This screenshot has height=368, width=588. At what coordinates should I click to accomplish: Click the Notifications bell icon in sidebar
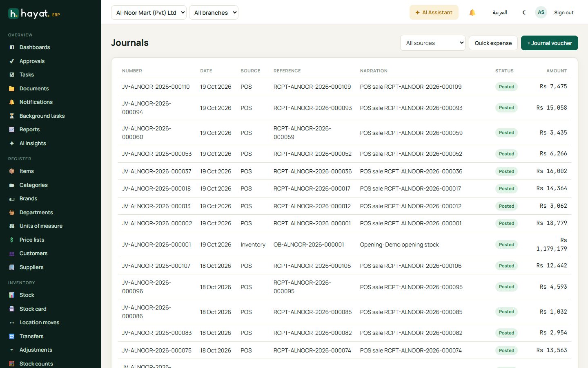12,102
